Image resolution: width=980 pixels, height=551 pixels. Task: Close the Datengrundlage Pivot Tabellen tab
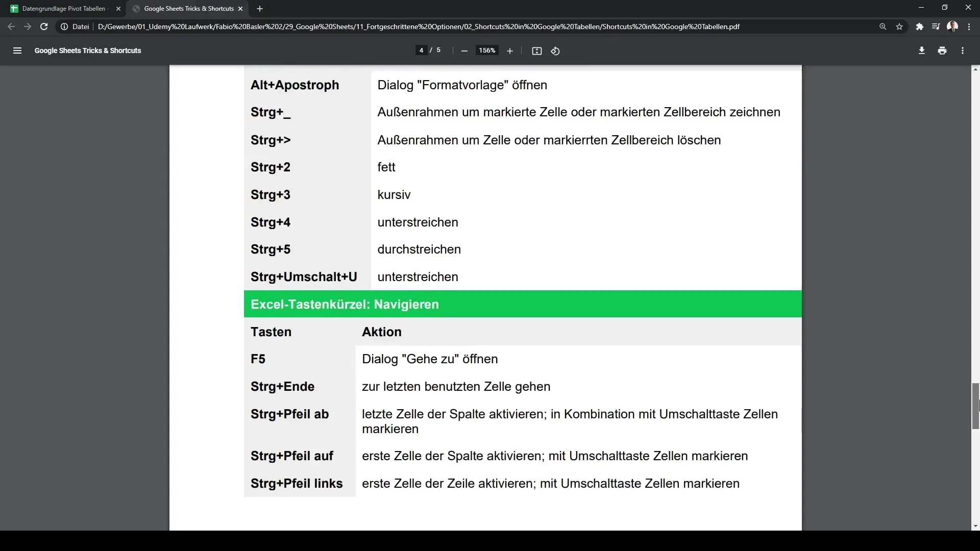[x=118, y=9]
